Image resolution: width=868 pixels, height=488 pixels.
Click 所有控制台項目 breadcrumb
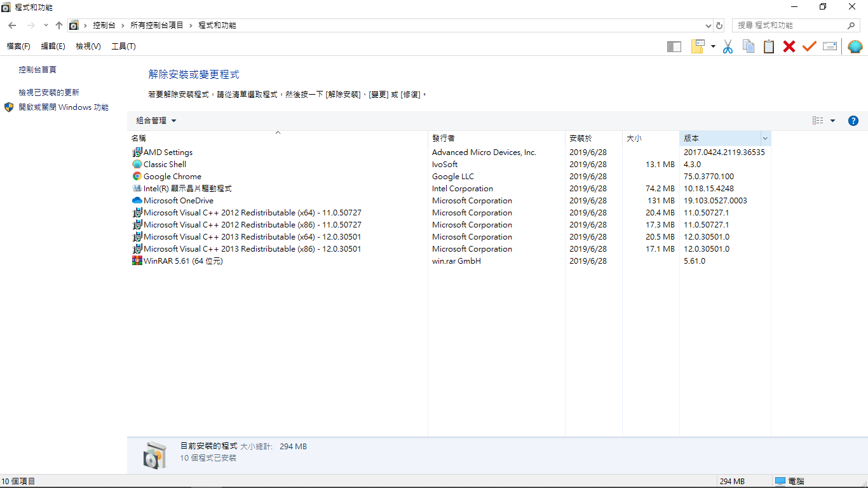pyautogui.click(x=157, y=25)
